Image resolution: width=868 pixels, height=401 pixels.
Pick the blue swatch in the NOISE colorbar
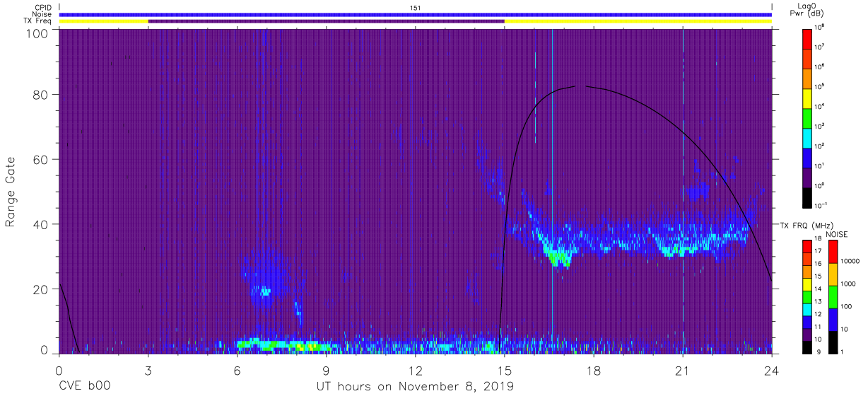pyautogui.click(x=832, y=320)
